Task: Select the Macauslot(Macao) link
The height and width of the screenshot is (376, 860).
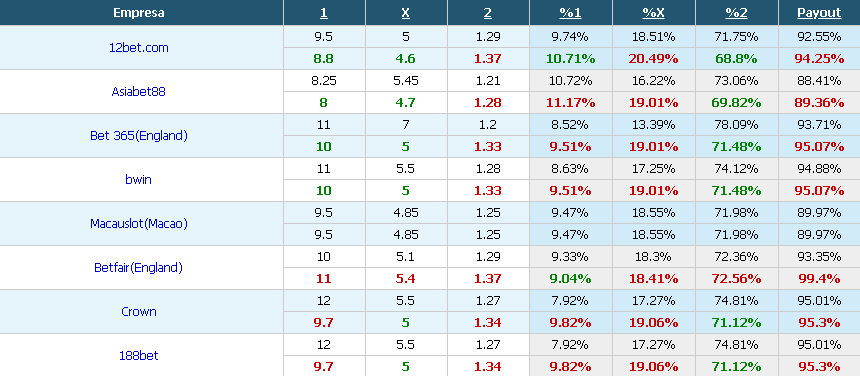Action: tap(139, 224)
